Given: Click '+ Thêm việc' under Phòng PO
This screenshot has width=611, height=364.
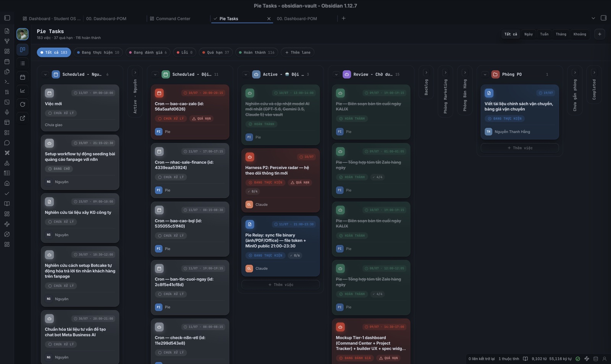Looking at the screenshot, I should (x=520, y=148).
